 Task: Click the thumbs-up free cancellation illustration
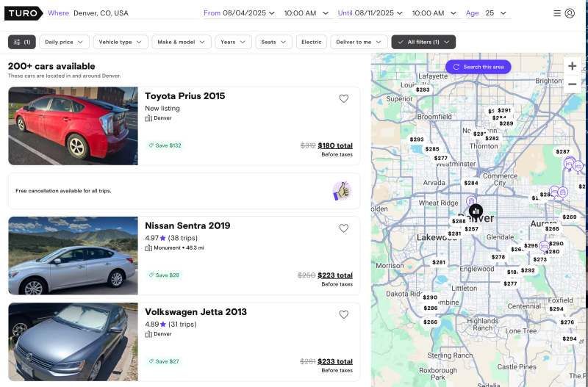coord(342,191)
